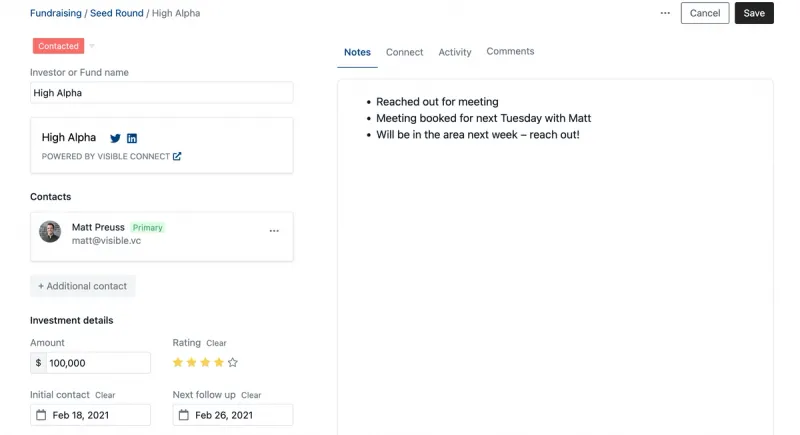Click Matt Preuss's avatar photo
The height and width of the screenshot is (435, 800).
pyautogui.click(x=50, y=232)
